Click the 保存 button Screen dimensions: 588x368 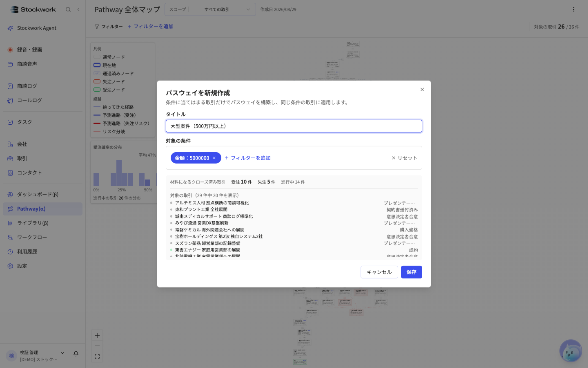pos(412,272)
